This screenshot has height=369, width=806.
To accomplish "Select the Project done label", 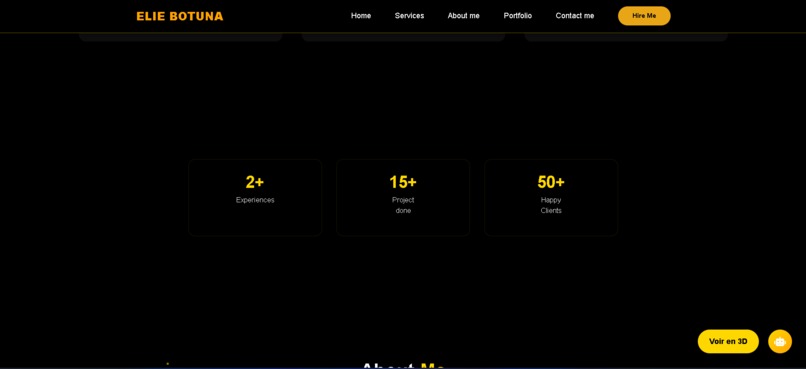I will pyautogui.click(x=403, y=205).
